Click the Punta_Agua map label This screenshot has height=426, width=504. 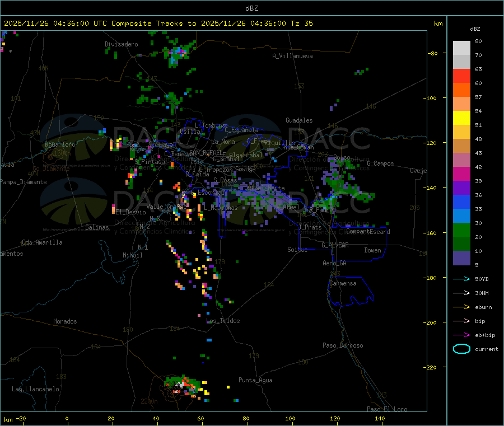click(x=255, y=380)
